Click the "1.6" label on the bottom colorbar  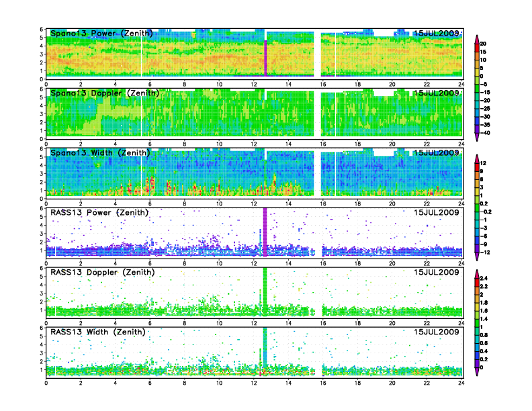tap(484, 311)
